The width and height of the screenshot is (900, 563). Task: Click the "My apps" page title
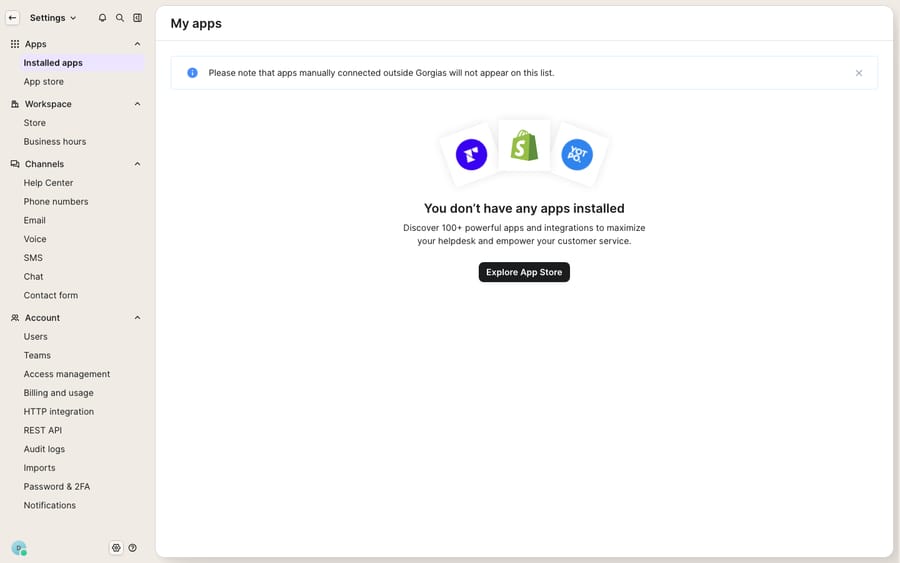[x=196, y=24]
